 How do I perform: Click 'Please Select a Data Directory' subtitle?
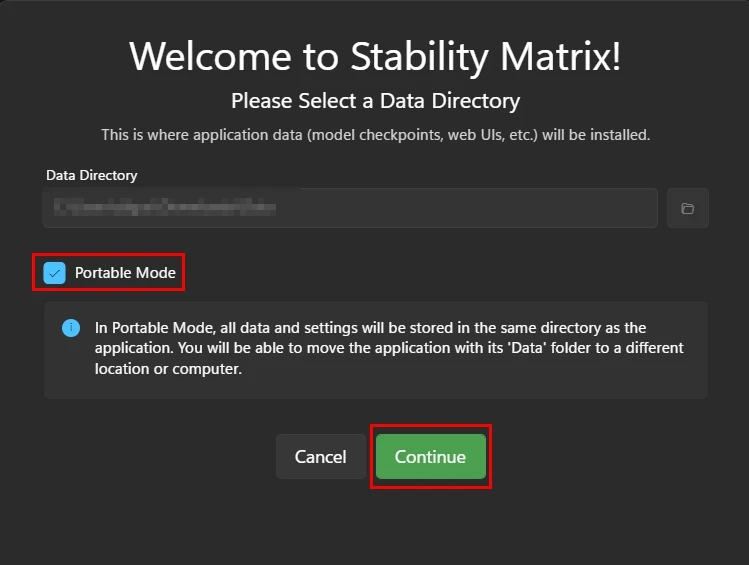375,101
